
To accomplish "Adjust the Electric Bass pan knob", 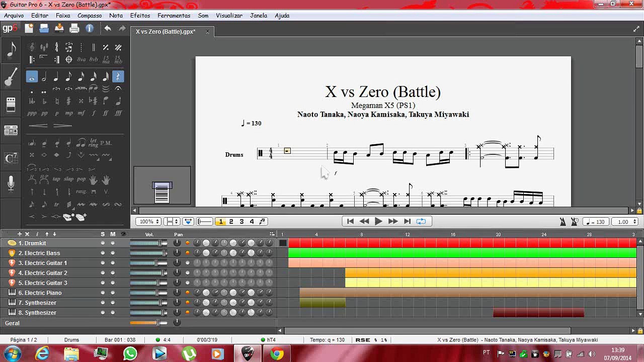I will tap(177, 253).
